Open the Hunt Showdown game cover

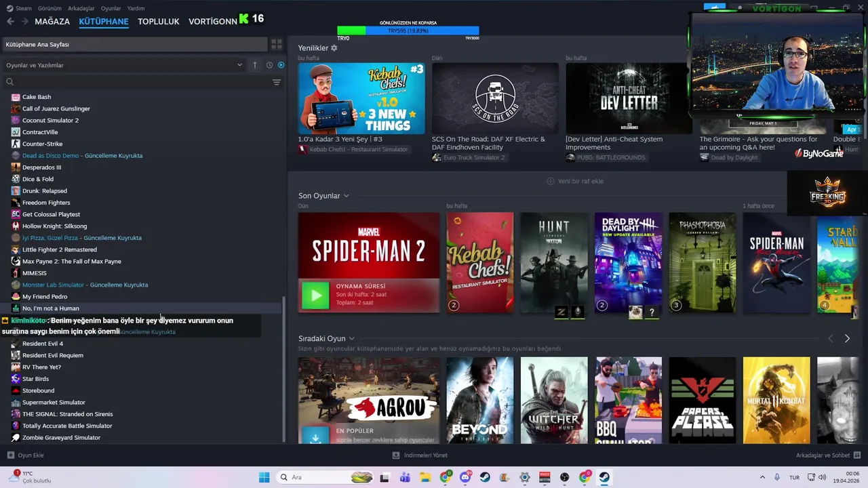point(554,263)
